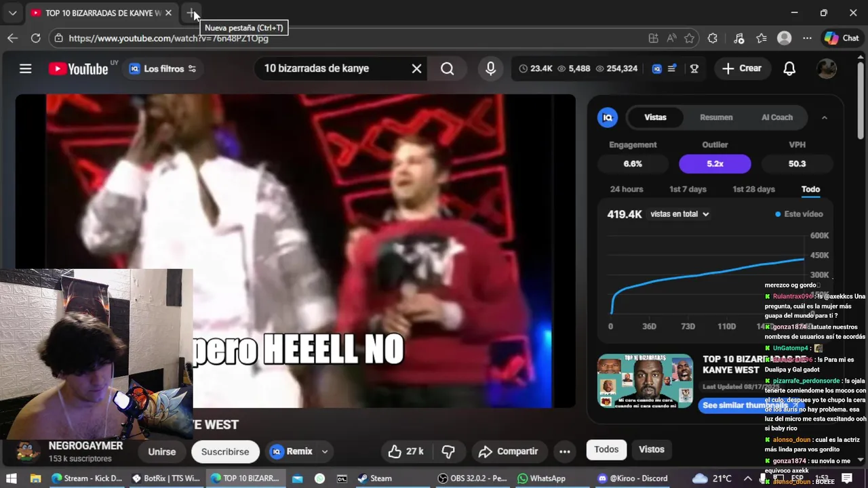Clear the search box with X

pos(416,68)
